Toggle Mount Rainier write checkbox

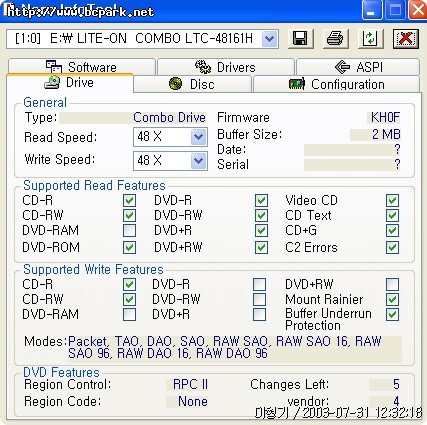point(392,299)
